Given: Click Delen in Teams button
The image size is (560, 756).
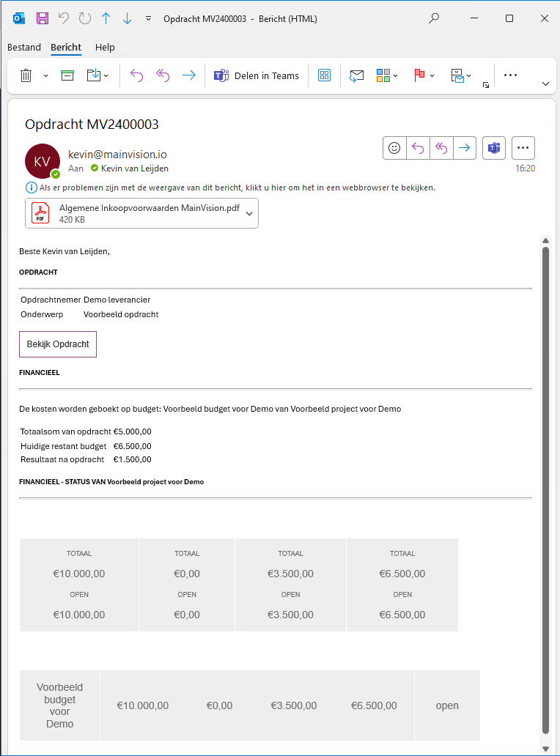Looking at the screenshot, I should (257, 75).
